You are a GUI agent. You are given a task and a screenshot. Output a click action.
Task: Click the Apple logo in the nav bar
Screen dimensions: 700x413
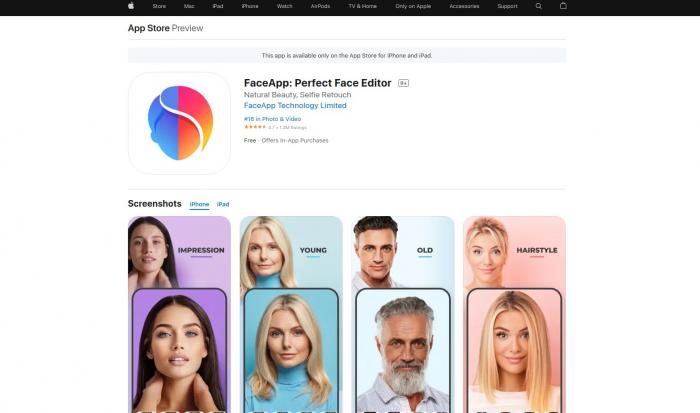(x=131, y=6)
